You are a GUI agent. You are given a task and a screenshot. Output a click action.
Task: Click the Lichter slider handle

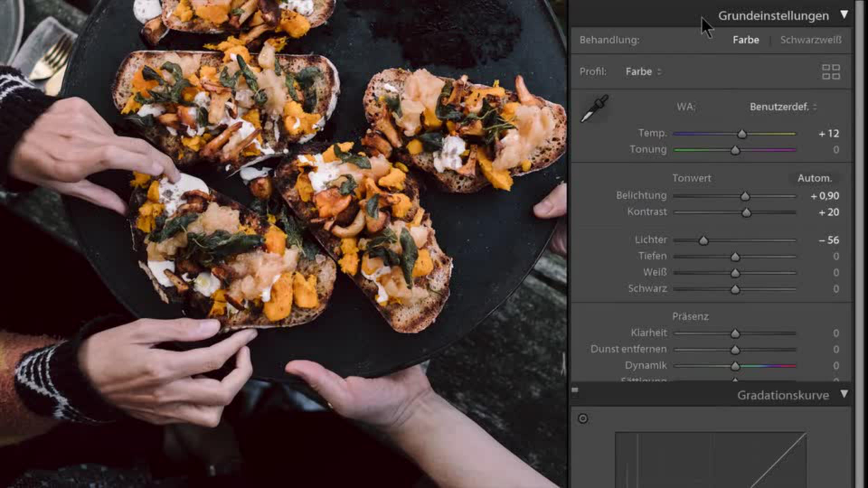703,241
